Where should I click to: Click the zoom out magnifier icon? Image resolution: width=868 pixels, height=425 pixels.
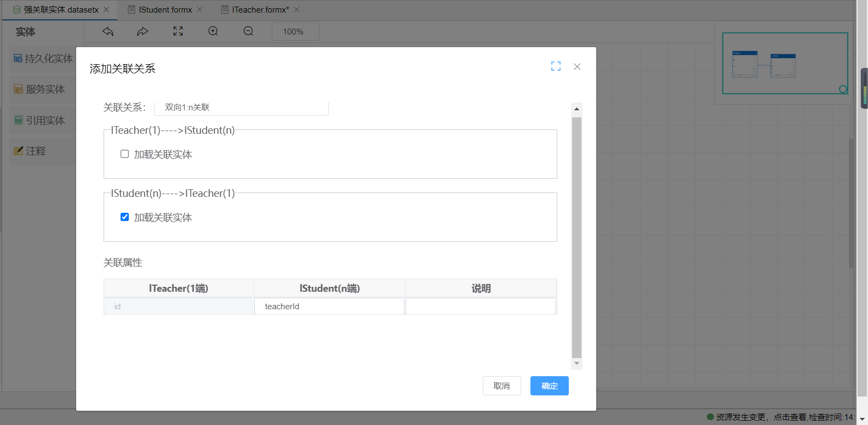coord(248,31)
